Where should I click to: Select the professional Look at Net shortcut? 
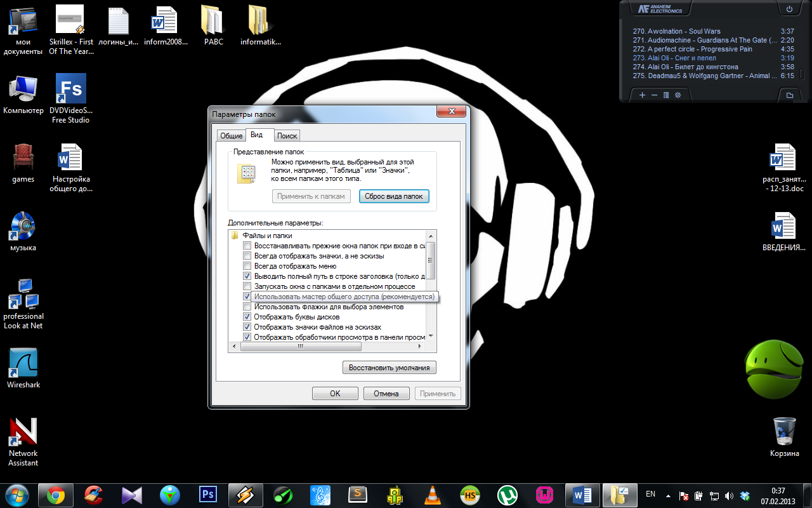(23, 305)
